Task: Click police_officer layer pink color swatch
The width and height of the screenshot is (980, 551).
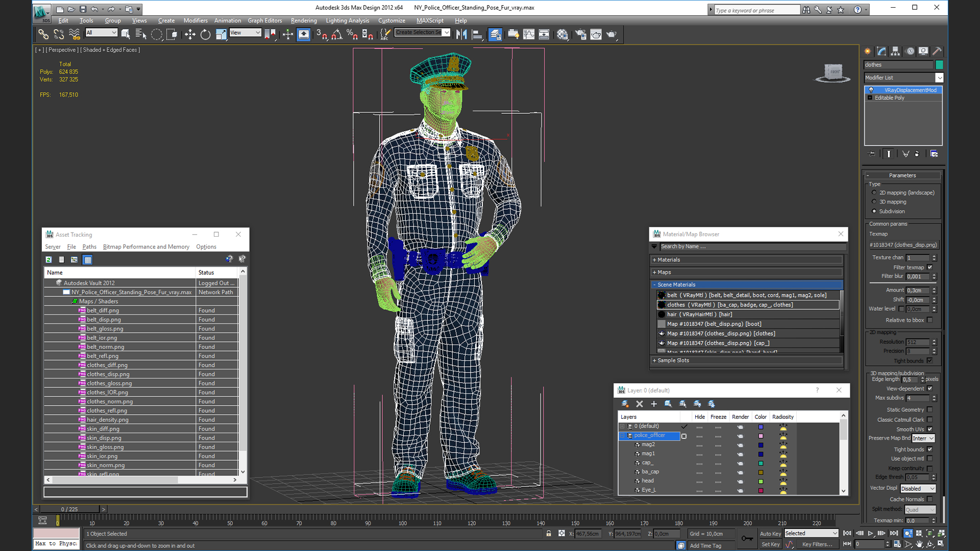Action: tap(761, 436)
